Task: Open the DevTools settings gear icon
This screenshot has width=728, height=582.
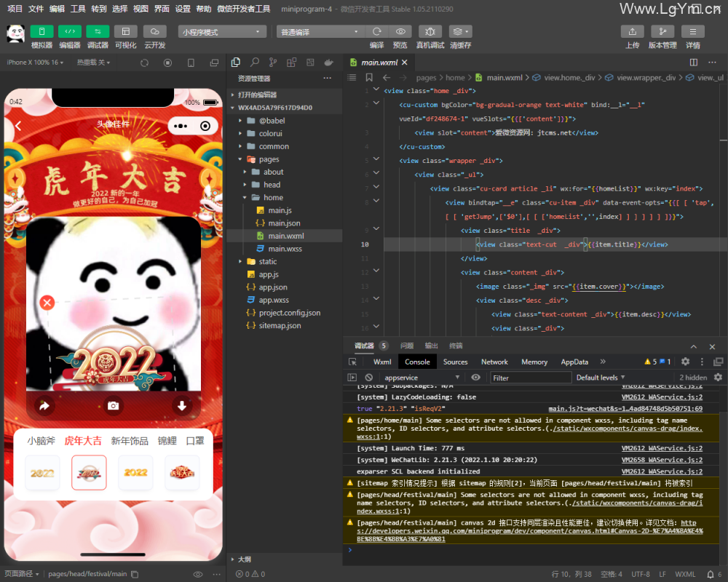Action: 685,362
